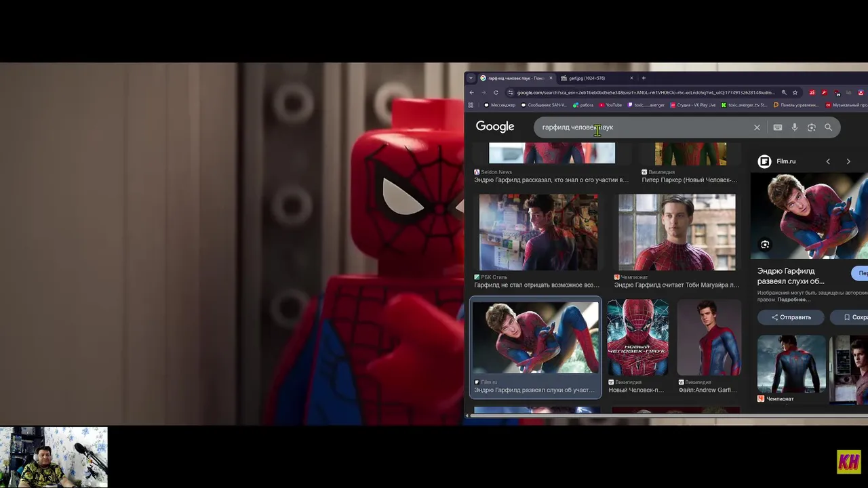This screenshot has width=868, height=488.
Task: Open the Чемпионат Tobey Maguire thumbnail
Action: click(677, 232)
